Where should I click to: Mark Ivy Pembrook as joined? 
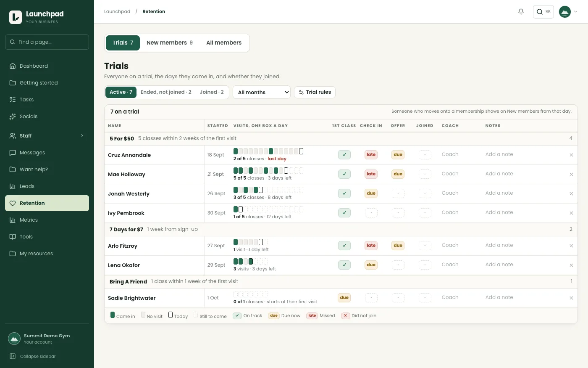tap(425, 213)
